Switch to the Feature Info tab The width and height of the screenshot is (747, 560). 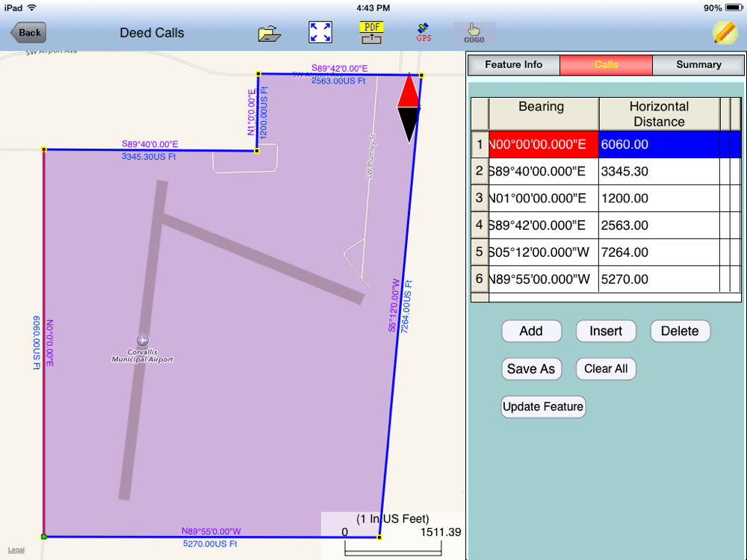[514, 65]
